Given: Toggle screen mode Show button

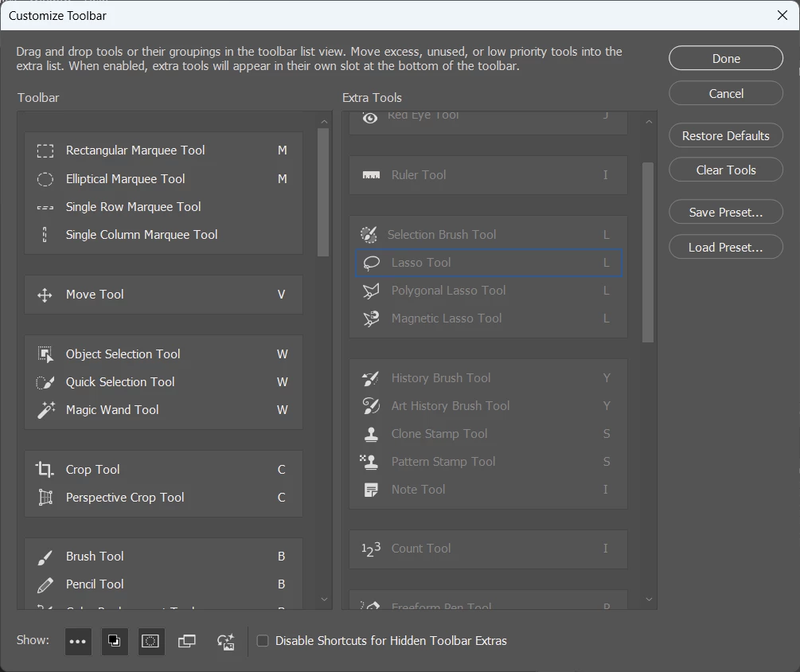Looking at the screenshot, I should pos(187,642).
